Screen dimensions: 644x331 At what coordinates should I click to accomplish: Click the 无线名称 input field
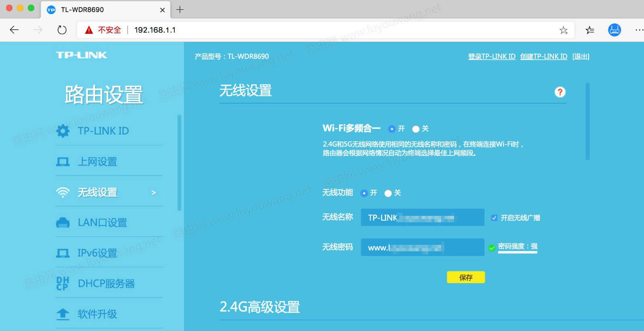tap(423, 217)
